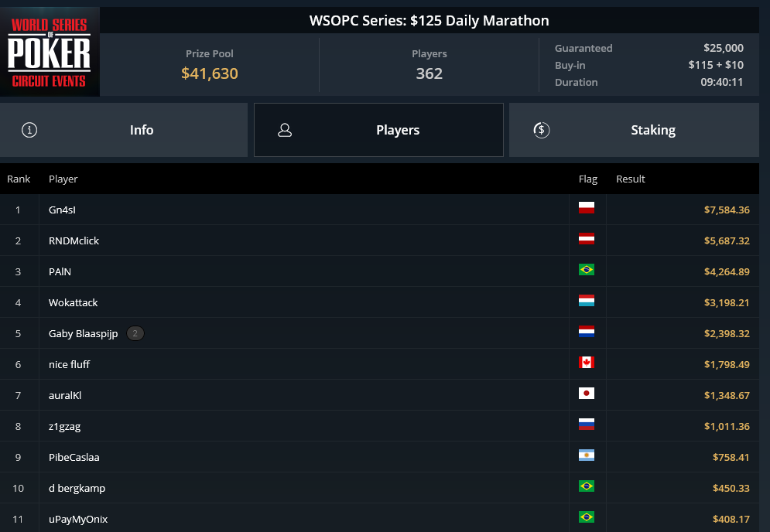This screenshot has height=532, width=770.
Task: Switch to the Staking tab
Action: pos(634,130)
